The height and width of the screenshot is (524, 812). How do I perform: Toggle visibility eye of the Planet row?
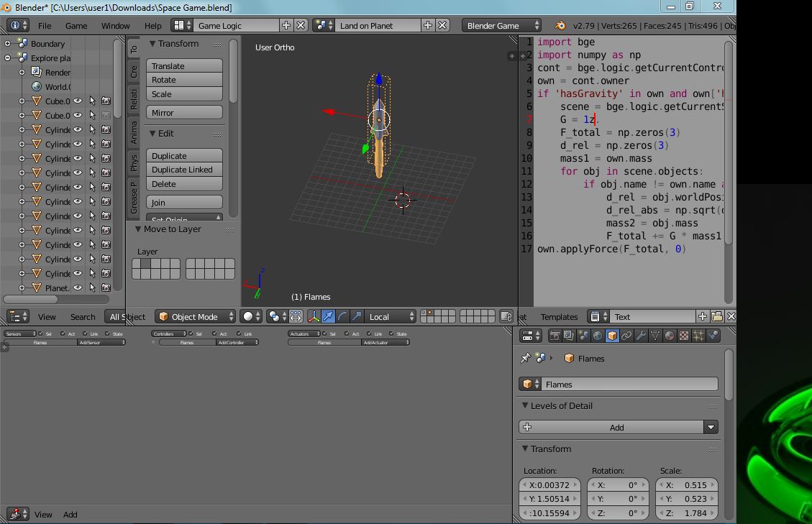point(78,288)
